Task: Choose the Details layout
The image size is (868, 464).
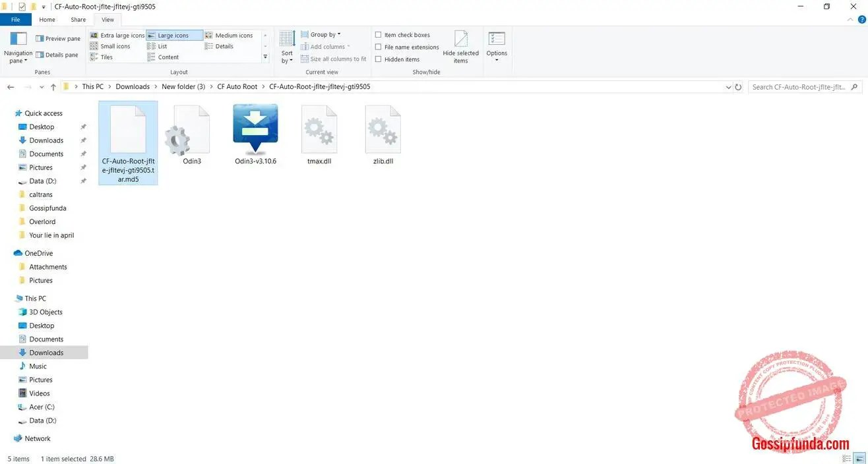Action: [219, 46]
